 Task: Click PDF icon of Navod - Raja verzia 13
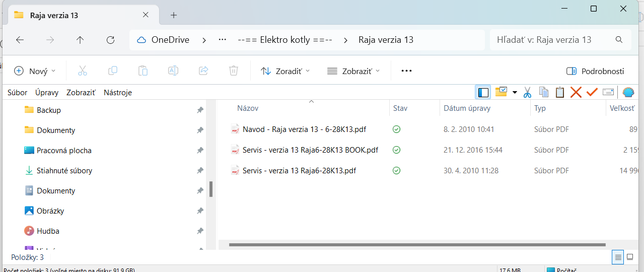pos(235,129)
